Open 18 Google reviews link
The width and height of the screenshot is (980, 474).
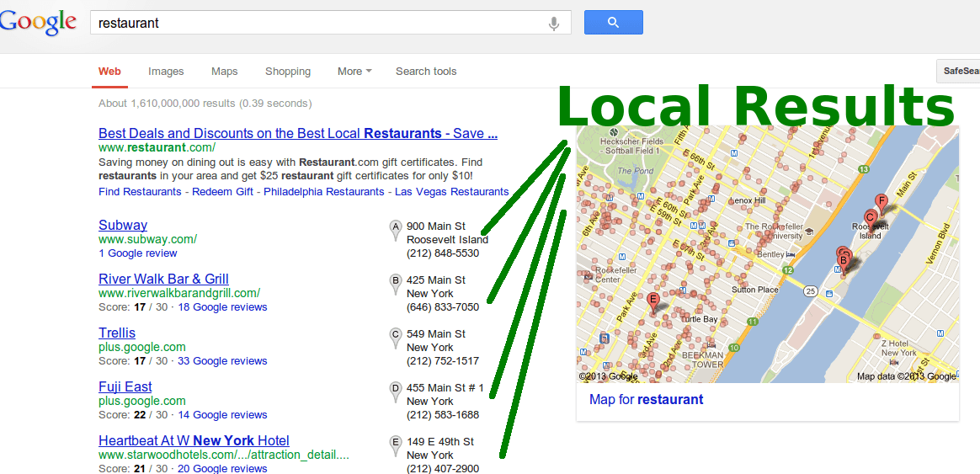pyautogui.click(x=222, y=307)
